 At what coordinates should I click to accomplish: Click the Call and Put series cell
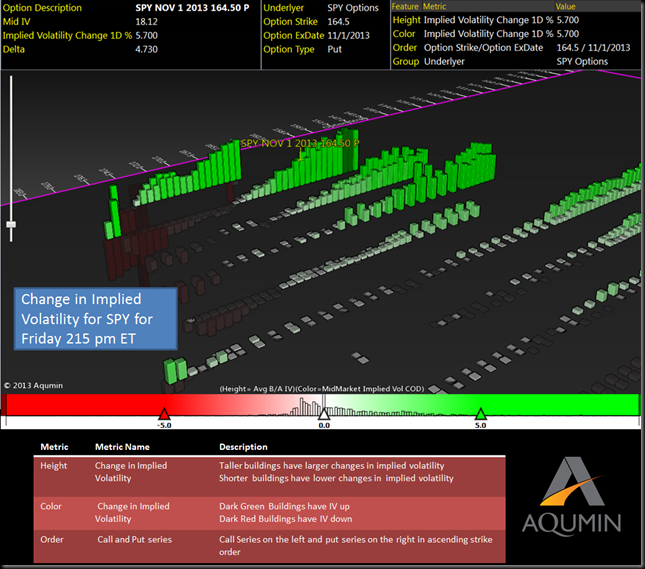click(135, 539)
